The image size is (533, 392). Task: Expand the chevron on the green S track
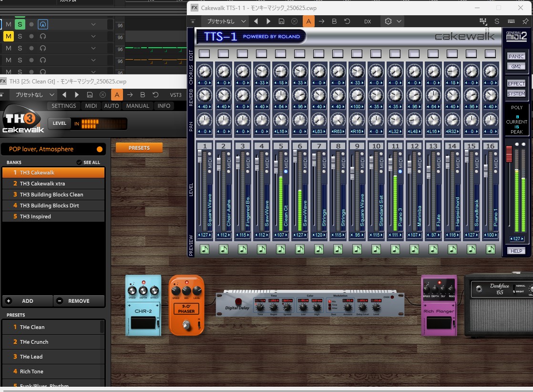coord(93,24)
